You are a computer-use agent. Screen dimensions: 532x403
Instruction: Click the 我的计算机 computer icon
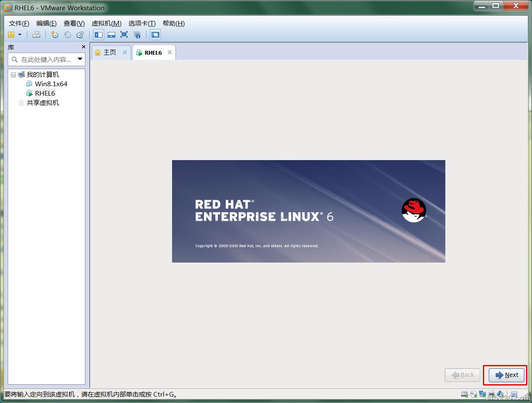[x=21, y=75]
